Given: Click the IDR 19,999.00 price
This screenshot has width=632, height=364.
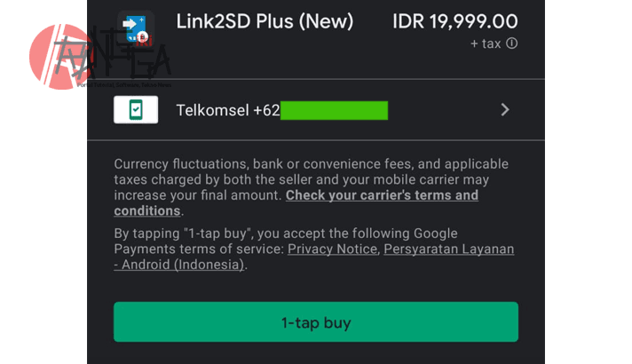Looking at the screenshot, I should (x=454, y=20).
